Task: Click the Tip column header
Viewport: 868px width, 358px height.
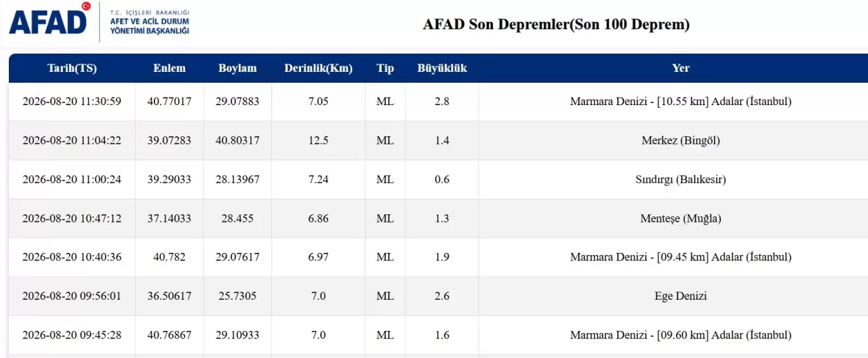Action: [x=385, y=68]
